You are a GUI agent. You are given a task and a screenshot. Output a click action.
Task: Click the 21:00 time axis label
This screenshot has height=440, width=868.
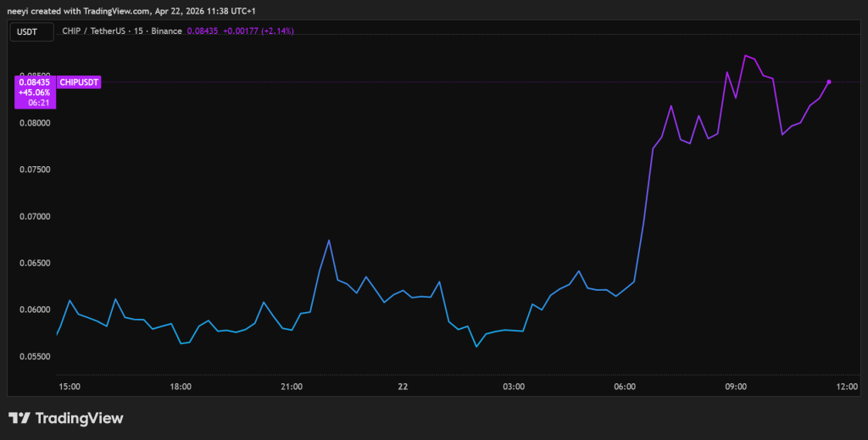click(x=292, y=387)
